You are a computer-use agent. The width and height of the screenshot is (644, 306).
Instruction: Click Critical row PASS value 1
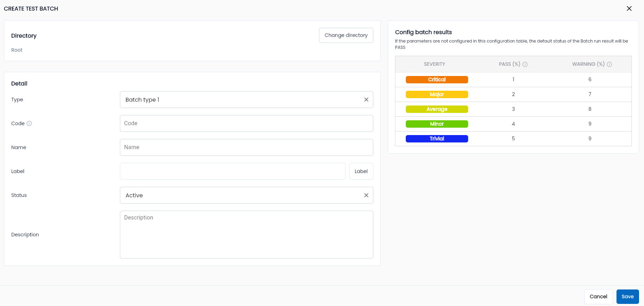point(513,79)
